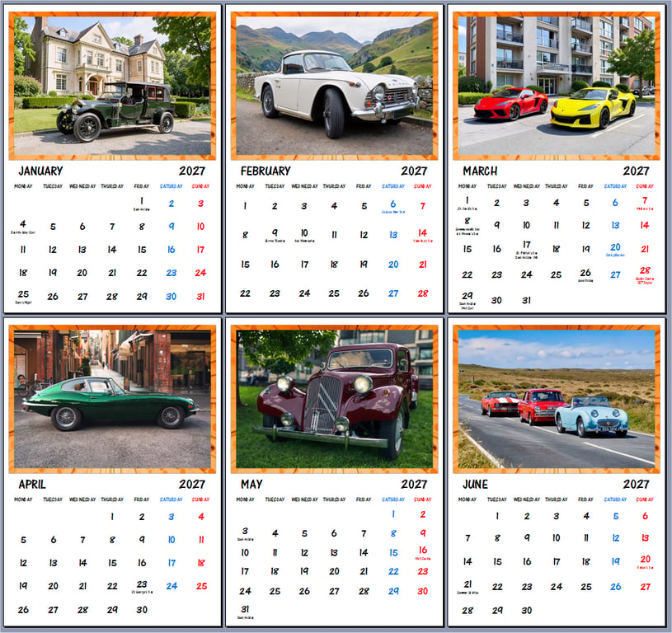
Task: Select Monday 29 in March
Action: tap(468, 296)
